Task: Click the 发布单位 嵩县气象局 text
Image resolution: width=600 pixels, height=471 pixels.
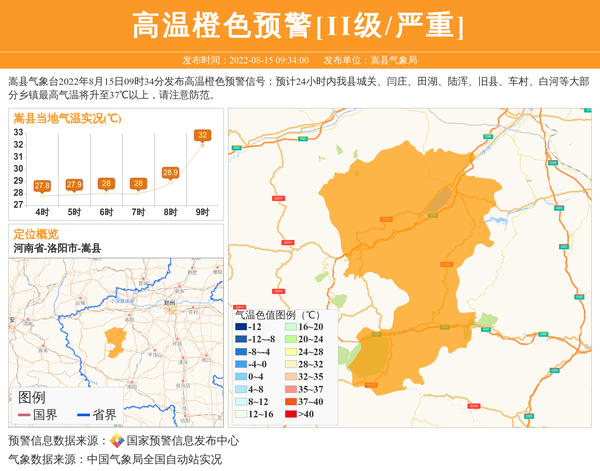Action: 384,61
